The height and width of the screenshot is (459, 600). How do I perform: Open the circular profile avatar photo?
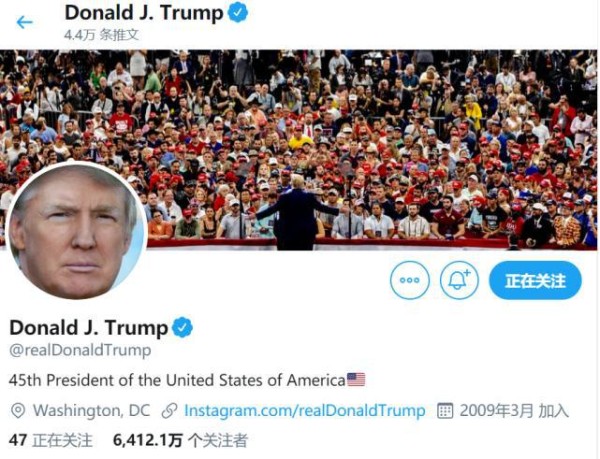77,231
